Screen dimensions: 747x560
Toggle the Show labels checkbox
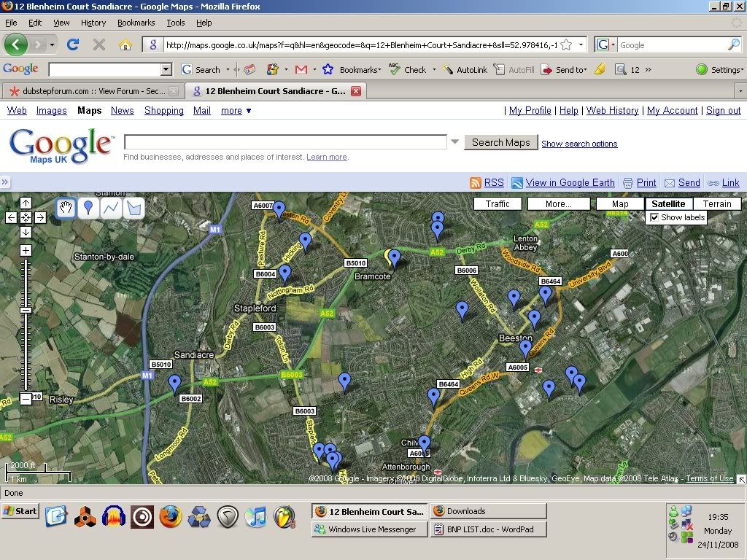coord(654,217)
